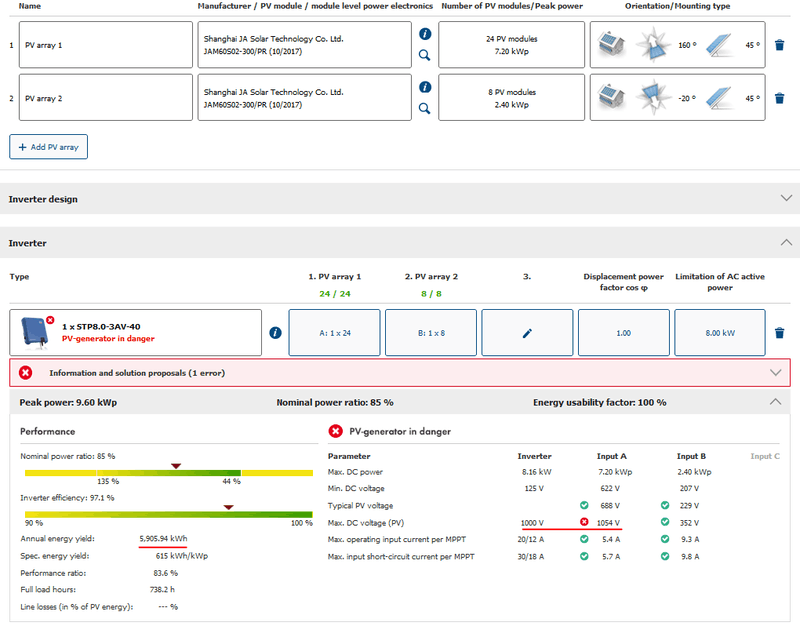Edit displacement power factor value 1.00

click(x=623, y=333)
